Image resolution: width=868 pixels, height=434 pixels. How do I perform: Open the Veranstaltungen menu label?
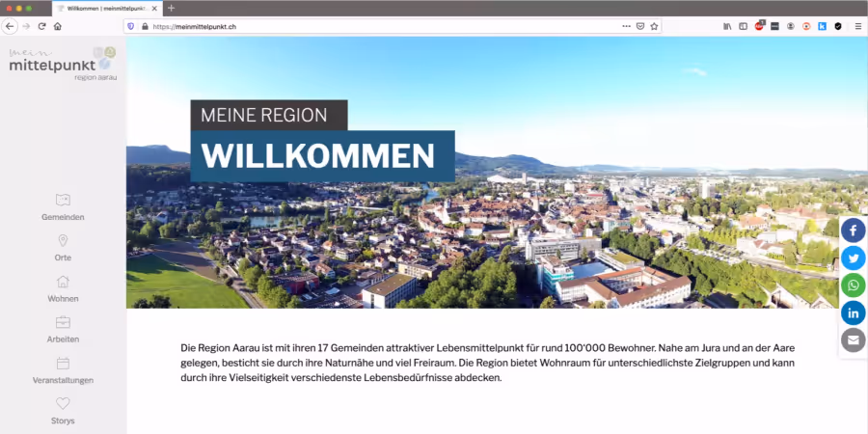tap(63, 380)
